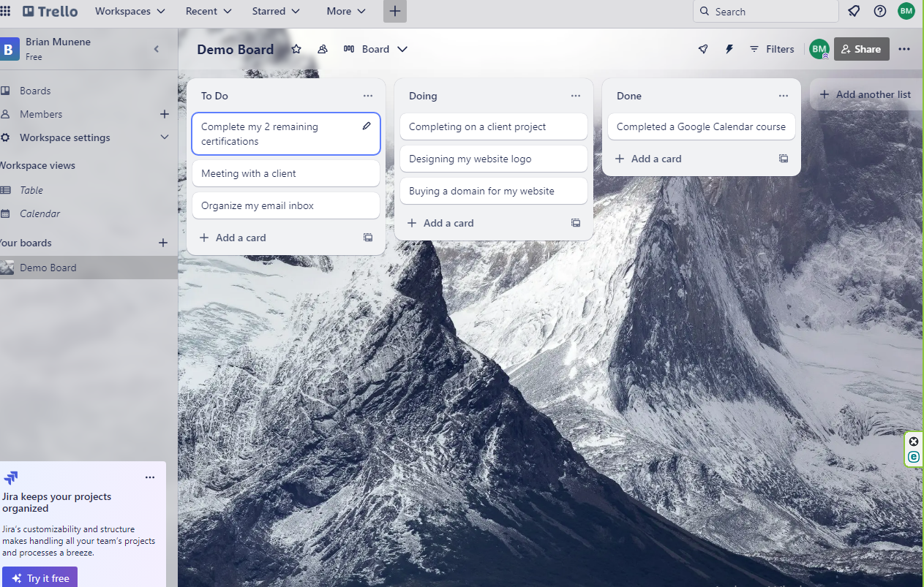Open the Automation lightning bolt icon
This screenshot has height=587, width=924.
point(729,49)
